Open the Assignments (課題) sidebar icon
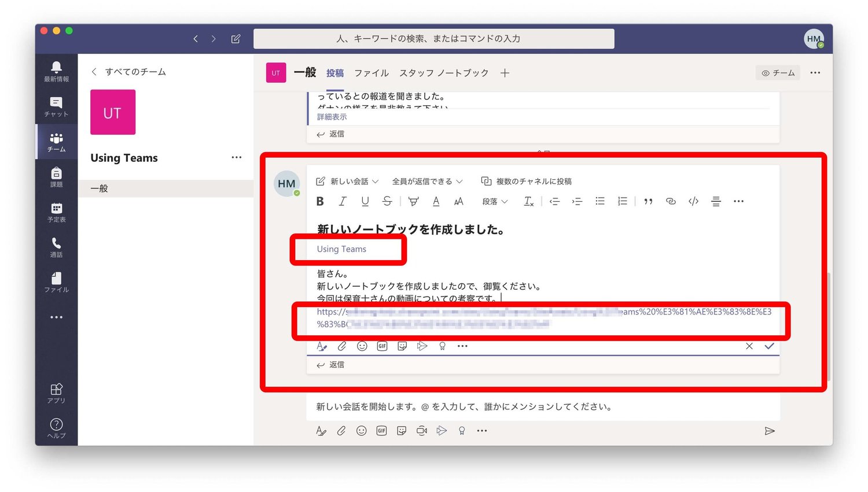The width and height of the screenshot is (868, 492). [x=56, y=177]
